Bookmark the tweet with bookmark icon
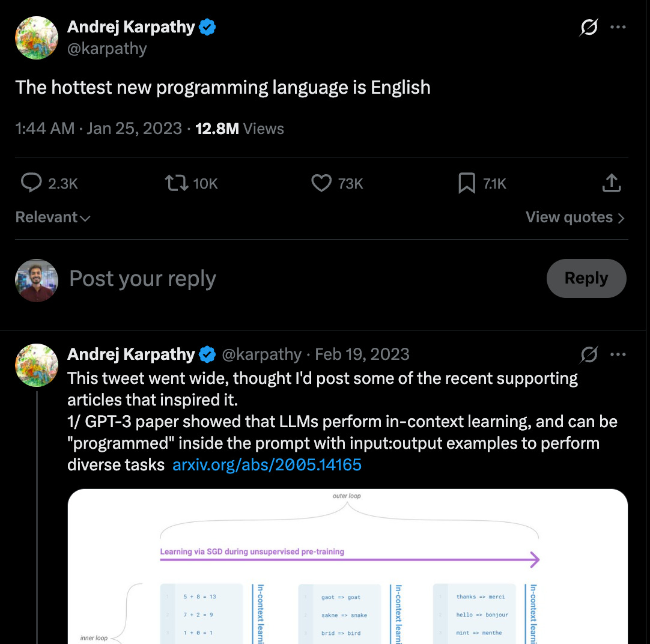 [467, 183]
